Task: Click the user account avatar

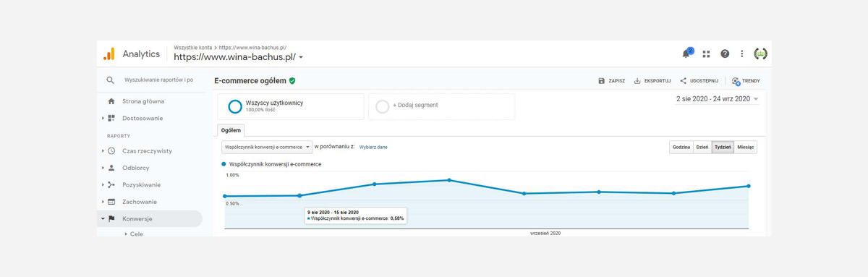Action: pyautogui.click(x=760, y=54)
